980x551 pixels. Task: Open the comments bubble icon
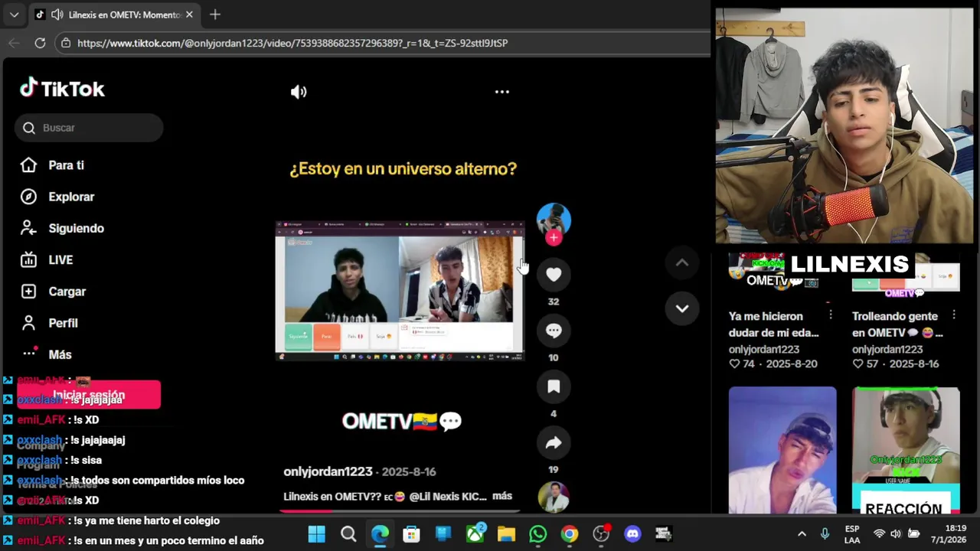(x=554, y=331)
